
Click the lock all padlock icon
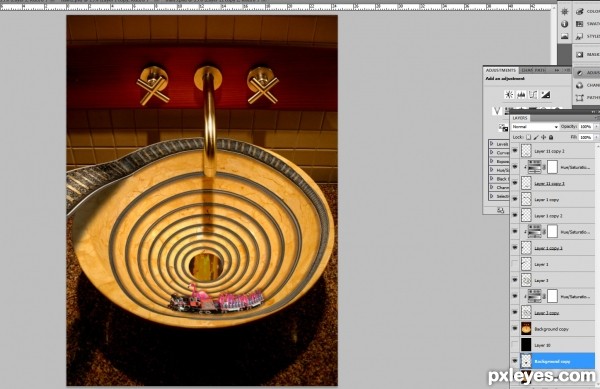551,137
